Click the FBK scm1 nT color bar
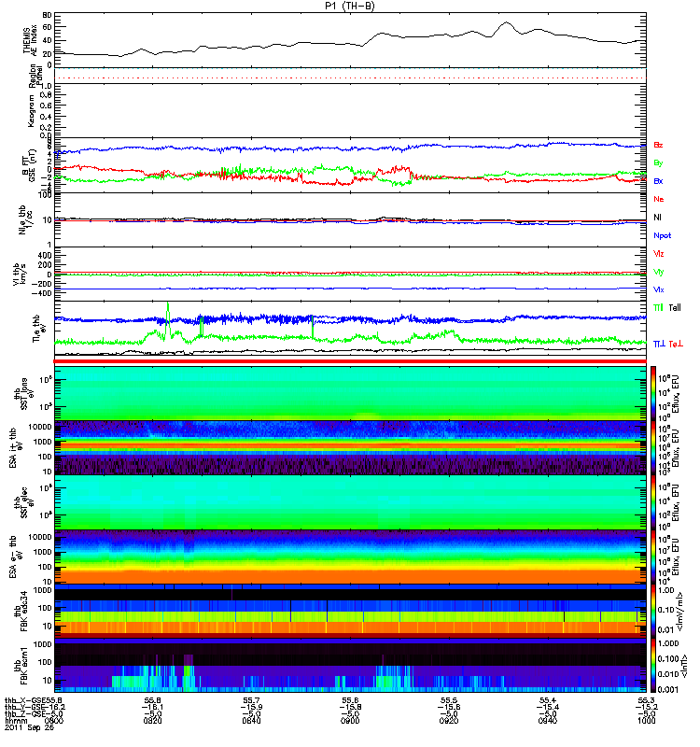 [653, 666]
